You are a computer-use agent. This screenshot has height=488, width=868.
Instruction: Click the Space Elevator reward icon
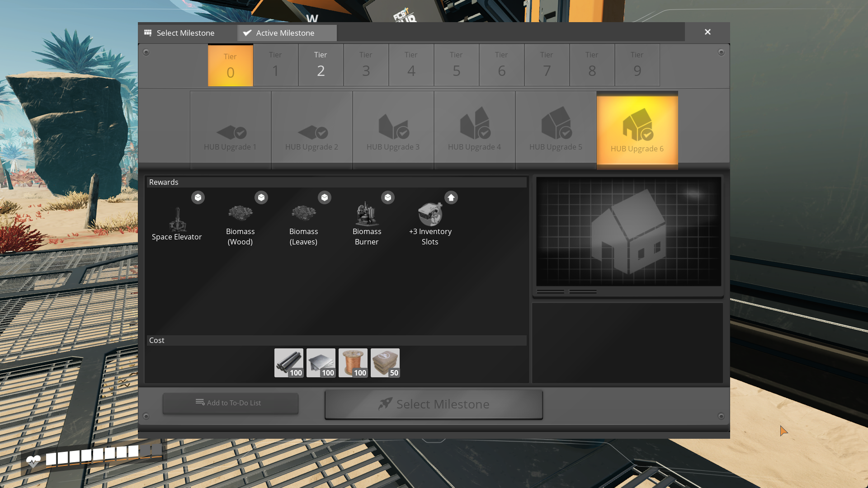177,219
